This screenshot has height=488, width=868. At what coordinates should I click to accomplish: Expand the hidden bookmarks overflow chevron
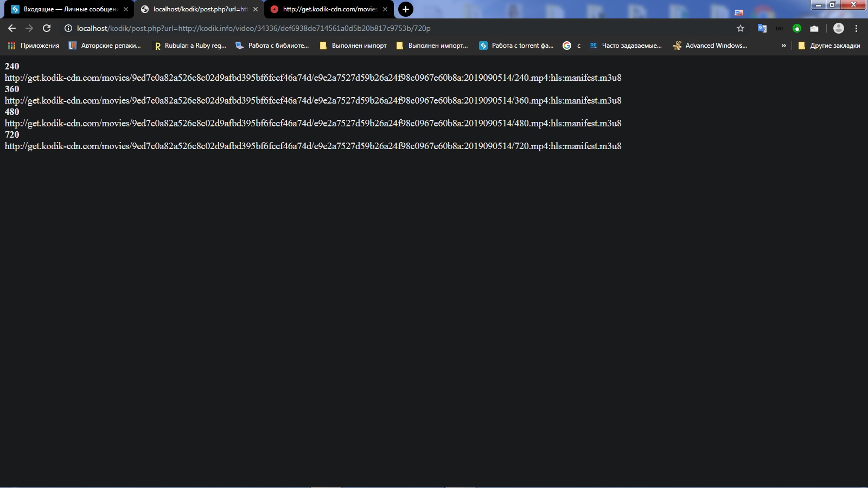[x=783, y=46]
